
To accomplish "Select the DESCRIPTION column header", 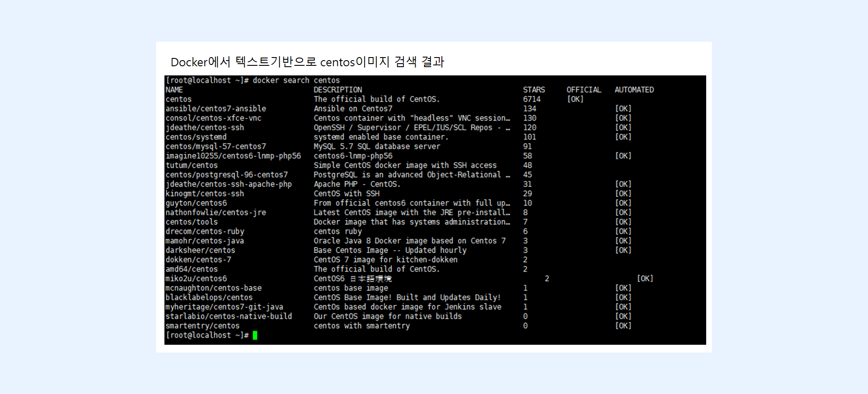I will pyautogui.click(x=338, y=90).
